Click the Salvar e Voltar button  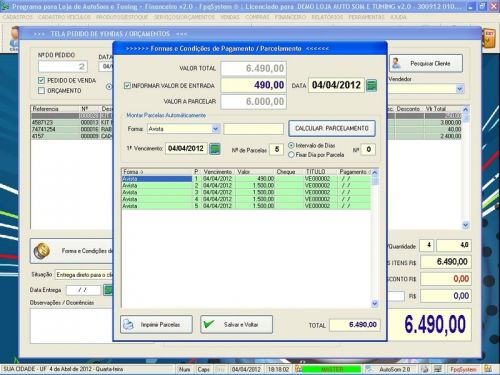236,324
